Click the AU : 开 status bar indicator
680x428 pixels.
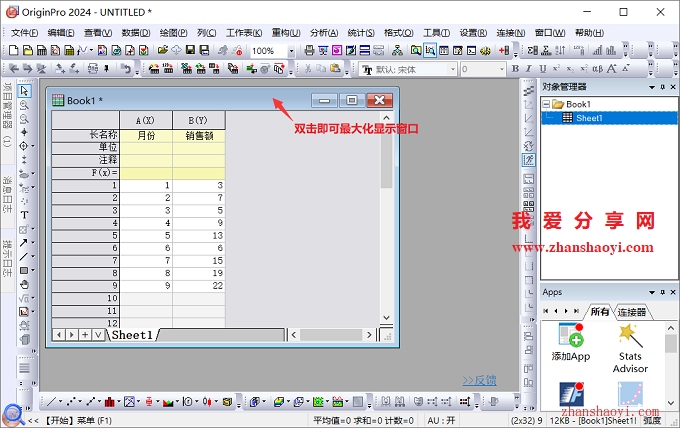(x=441, y=420)
